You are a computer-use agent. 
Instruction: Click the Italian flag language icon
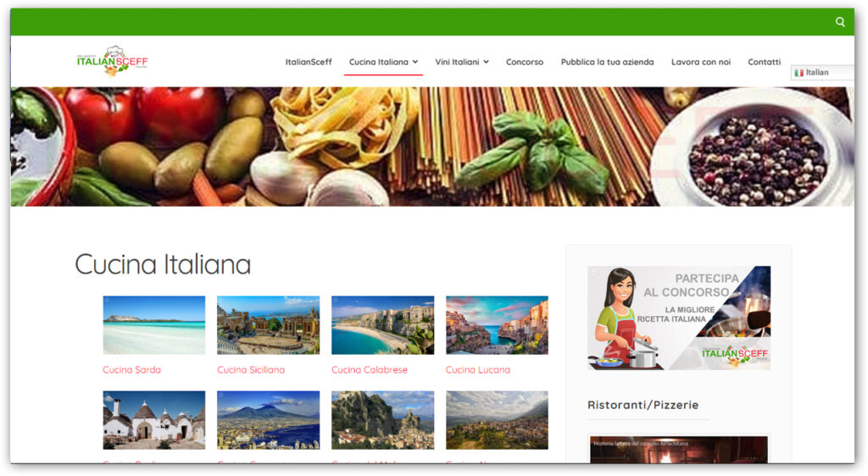coord(798,73)
